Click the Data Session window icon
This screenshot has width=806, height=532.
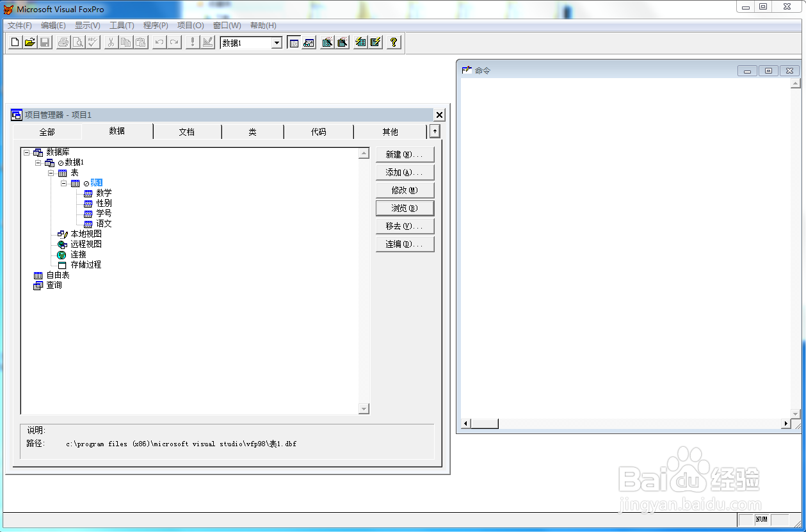309,42
